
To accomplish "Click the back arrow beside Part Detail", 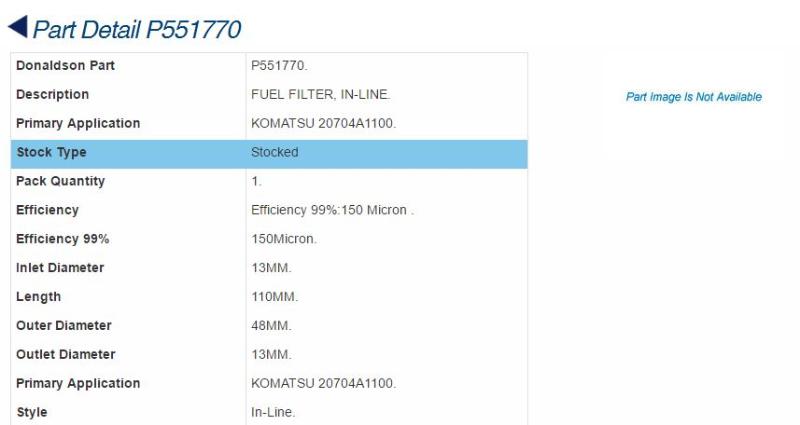I will (18, 27).
